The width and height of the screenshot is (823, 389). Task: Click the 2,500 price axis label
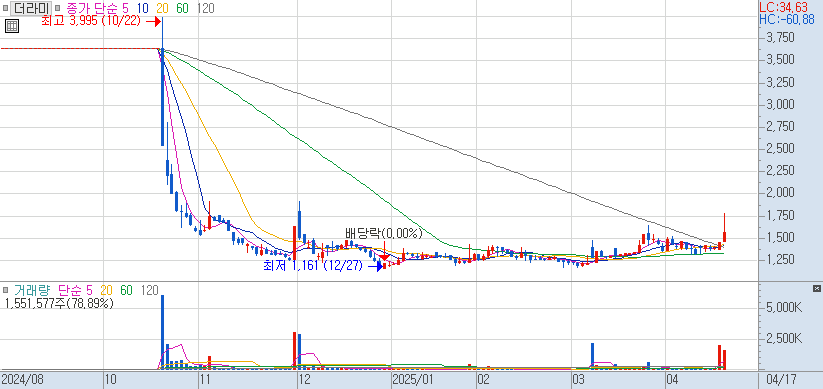point(780,149)
